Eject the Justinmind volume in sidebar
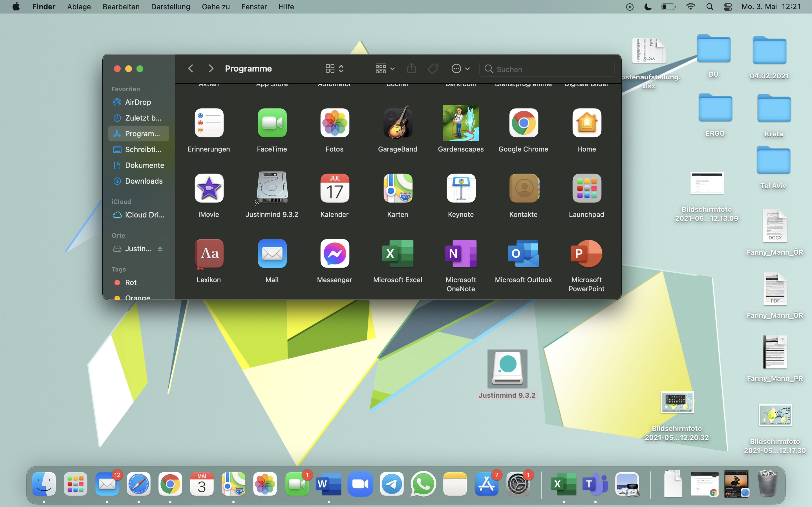The width and height of the screenshot is (812, 507). tap(160, 249)
